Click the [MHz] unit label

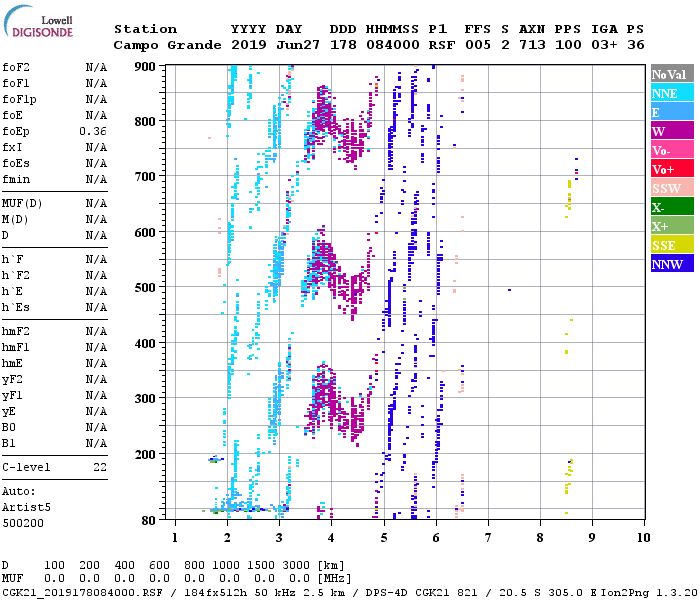coord(335,579)
